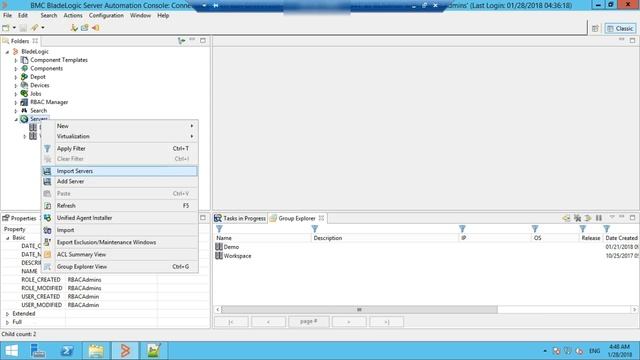Collapse the Servers tree node
Image resolution: width=640 pixels, height=360 pixels.
(x=16, y=120)
